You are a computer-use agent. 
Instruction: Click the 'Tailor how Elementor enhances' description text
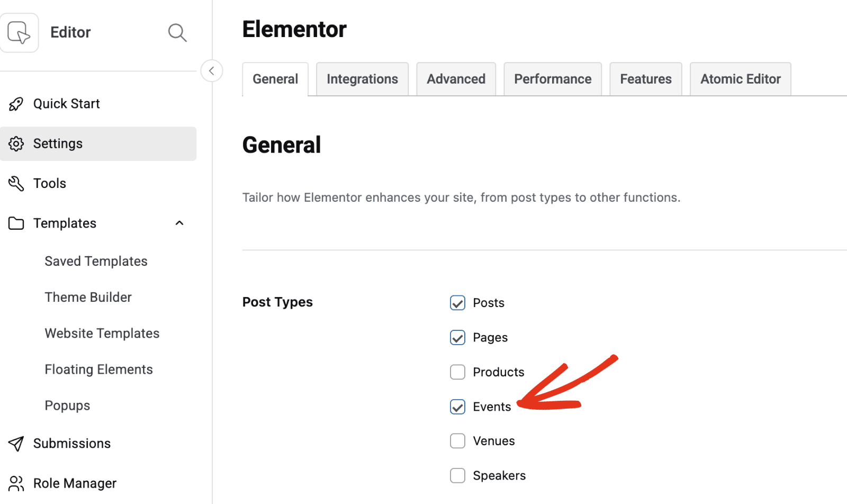tap(461, 197)
